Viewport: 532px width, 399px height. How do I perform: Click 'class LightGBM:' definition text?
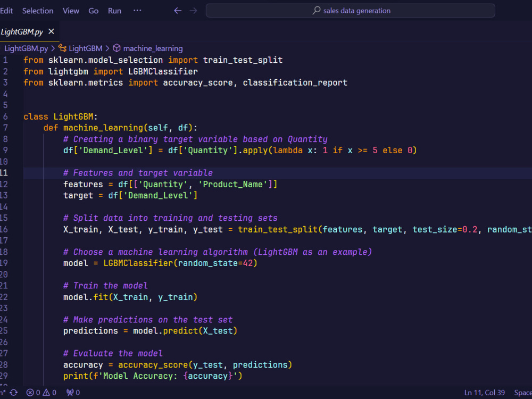tap(61, 117)
